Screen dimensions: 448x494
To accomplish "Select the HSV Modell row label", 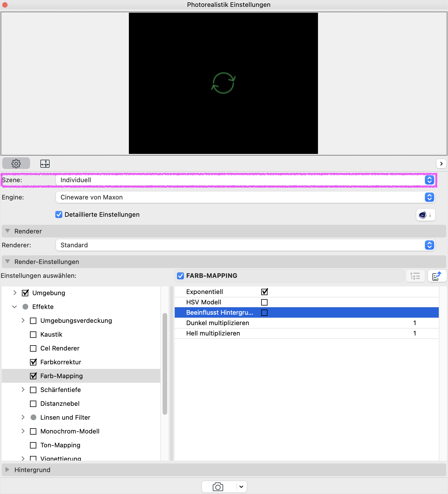I will (204, 302).
